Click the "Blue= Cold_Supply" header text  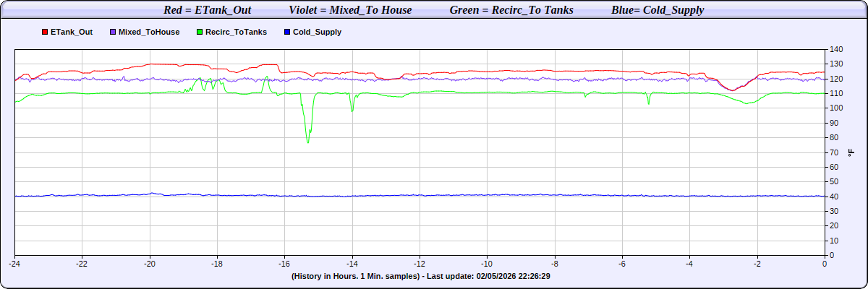pos(658,10)
